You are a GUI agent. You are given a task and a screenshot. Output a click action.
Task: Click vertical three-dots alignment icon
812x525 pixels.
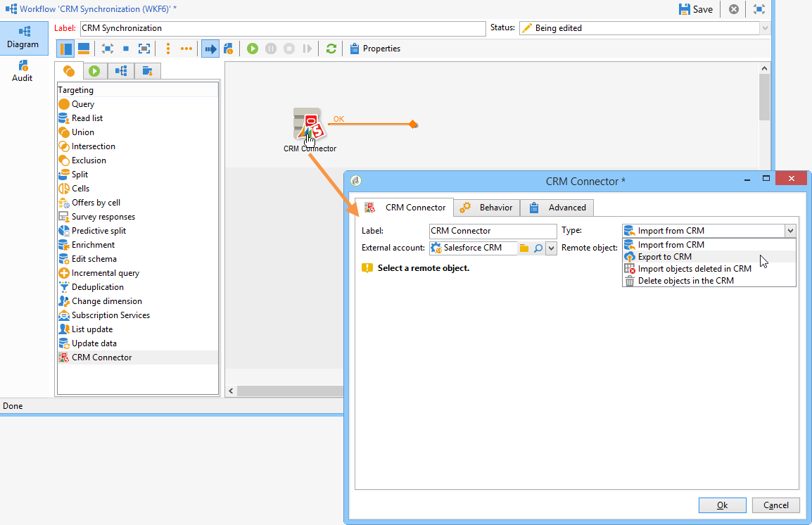pyautogui.click(x=167, y=49)
